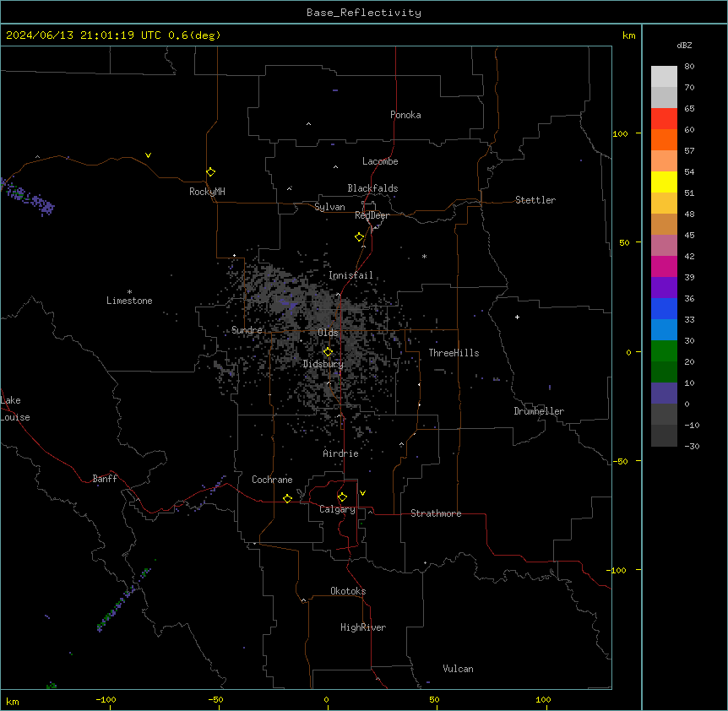Click the white plus marker northwest of Drumheller
Image resolution: width=728 pixels, height=711 pixels.
(517, 317)
